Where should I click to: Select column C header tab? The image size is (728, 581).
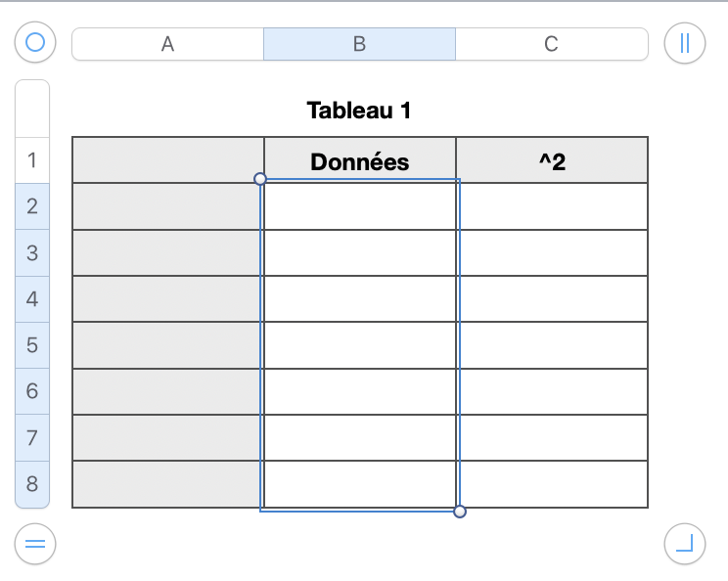click(551, 44)
